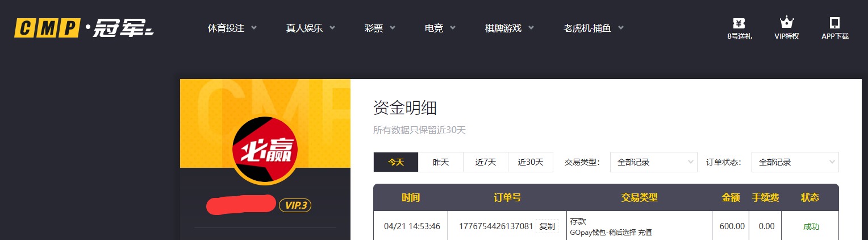The image size is (868, 240).
Task: Select the 今天 date filter tab
Action: [x=396, y=162]
